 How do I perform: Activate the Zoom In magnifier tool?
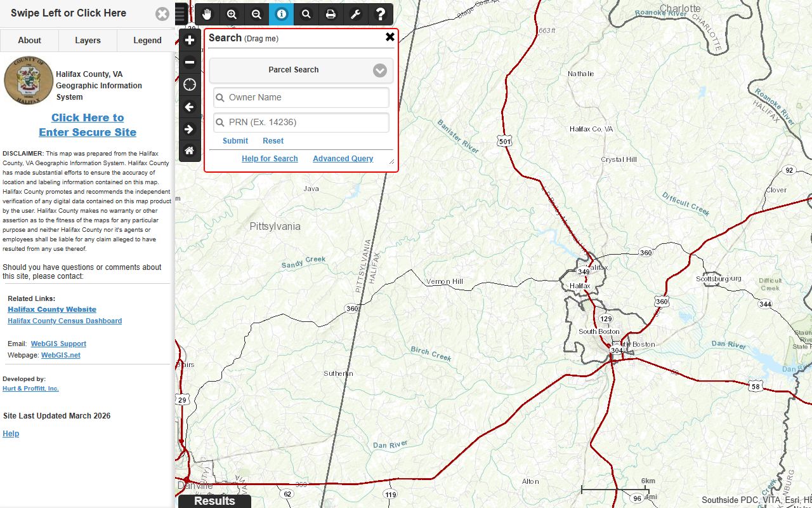[x=232, y=15]
